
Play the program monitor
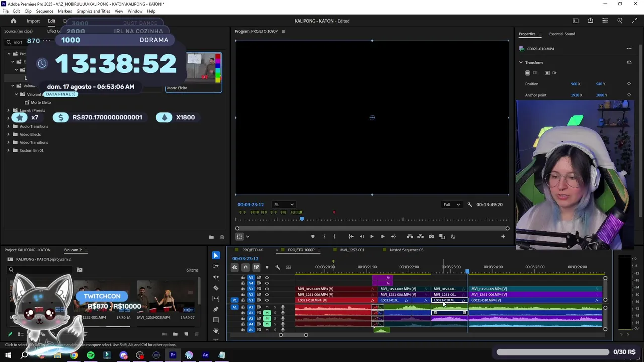click(372, 236)
